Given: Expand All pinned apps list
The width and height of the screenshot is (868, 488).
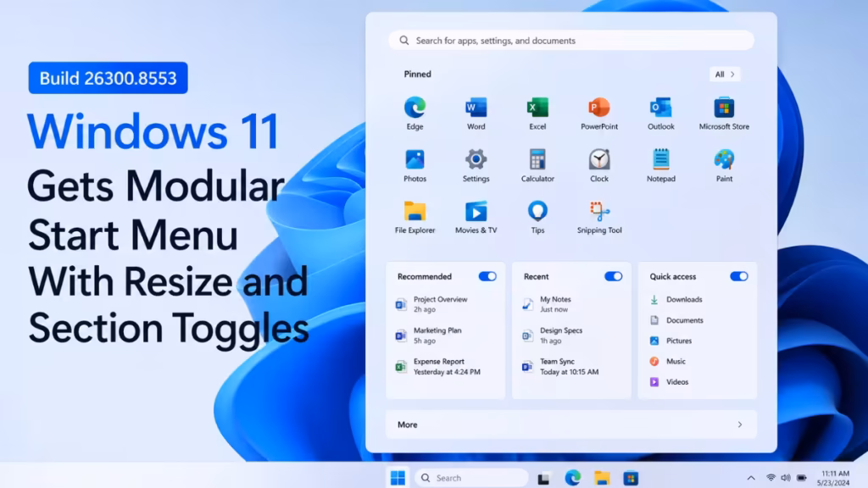Looking at the screenshot, I should pyautogui.click(x=725, y=75).
